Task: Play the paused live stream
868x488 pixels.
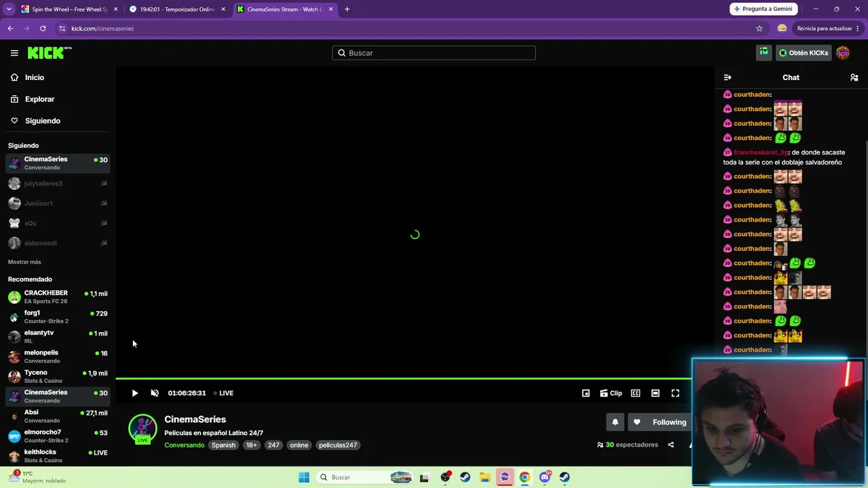Action: point(134,393)
